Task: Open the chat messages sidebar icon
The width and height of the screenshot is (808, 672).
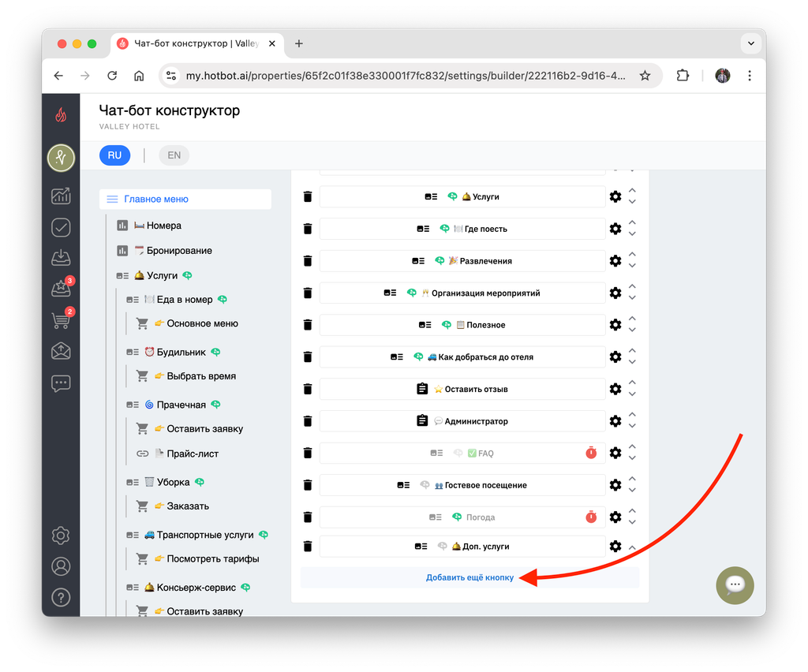Action: tap(61, 383)
